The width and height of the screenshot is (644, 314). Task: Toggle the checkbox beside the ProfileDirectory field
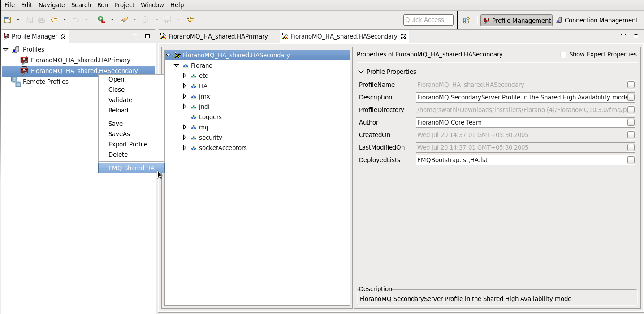631,110
